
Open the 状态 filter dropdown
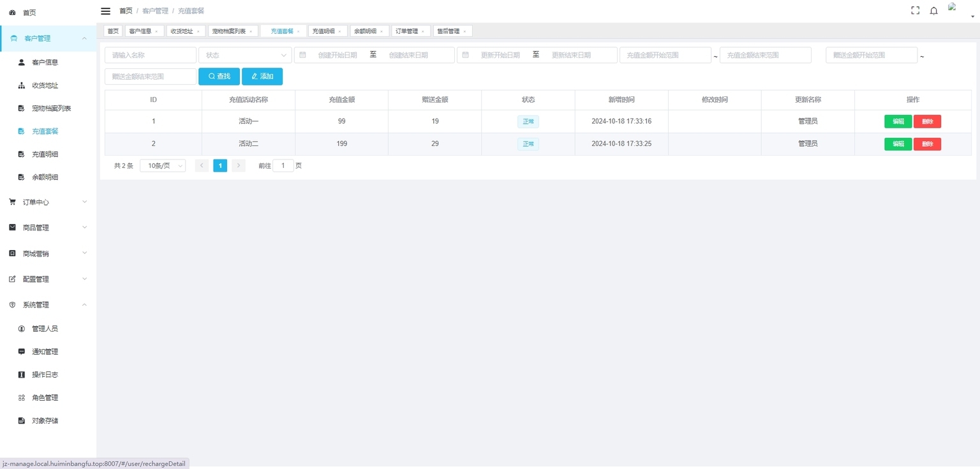pyautogui.click(x=245, y=56)
